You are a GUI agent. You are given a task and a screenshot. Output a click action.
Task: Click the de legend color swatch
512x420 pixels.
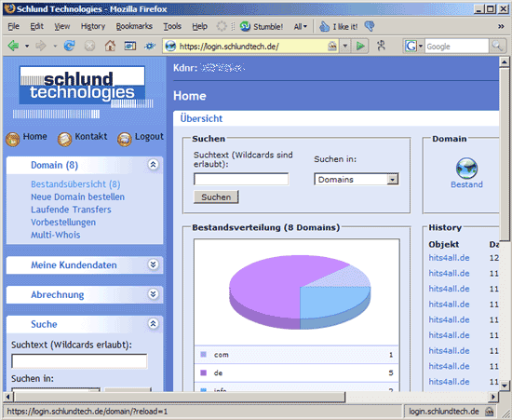(203, 373)
